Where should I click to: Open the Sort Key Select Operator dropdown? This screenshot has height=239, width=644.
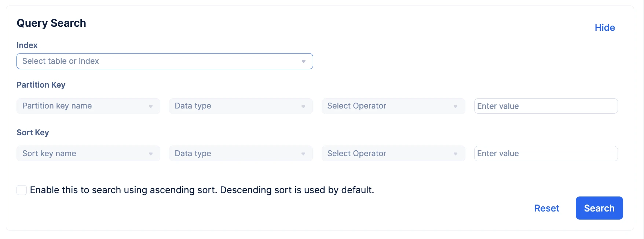pos(394,154)
